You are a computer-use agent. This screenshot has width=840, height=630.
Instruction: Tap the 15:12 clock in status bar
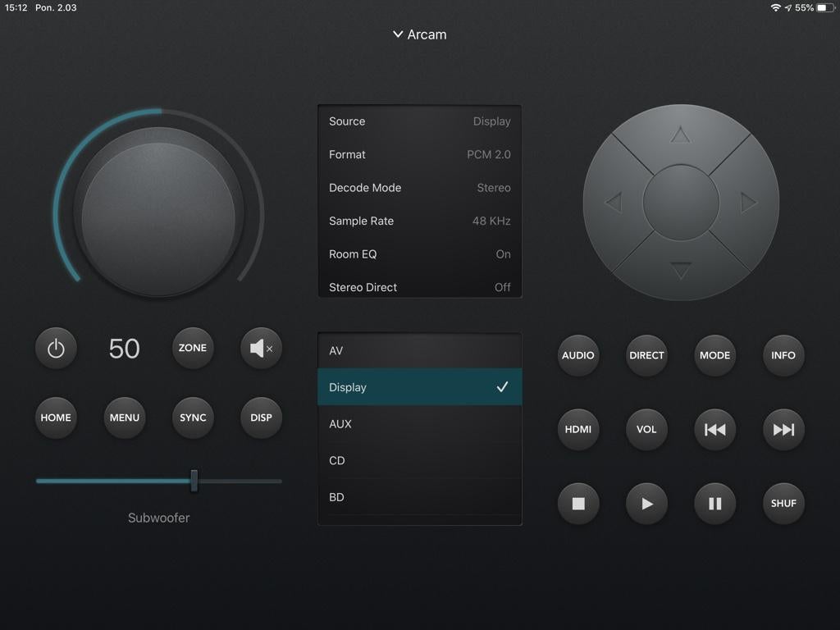click(16, 7)
